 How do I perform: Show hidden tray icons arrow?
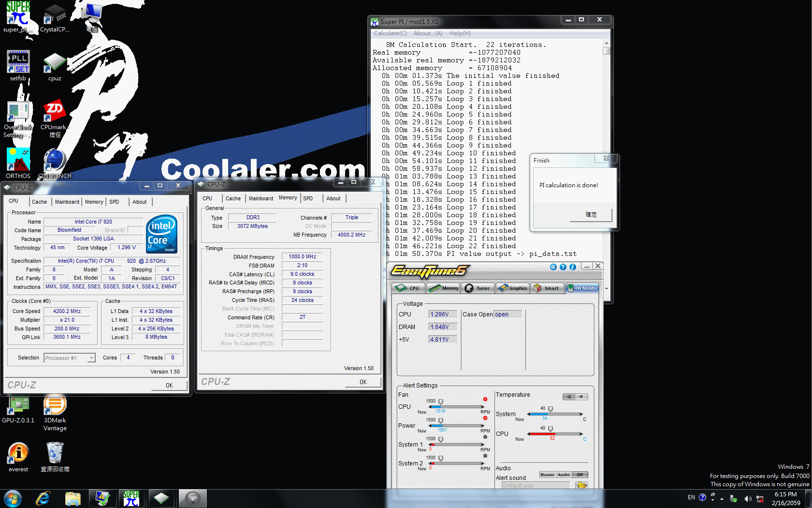722,498
